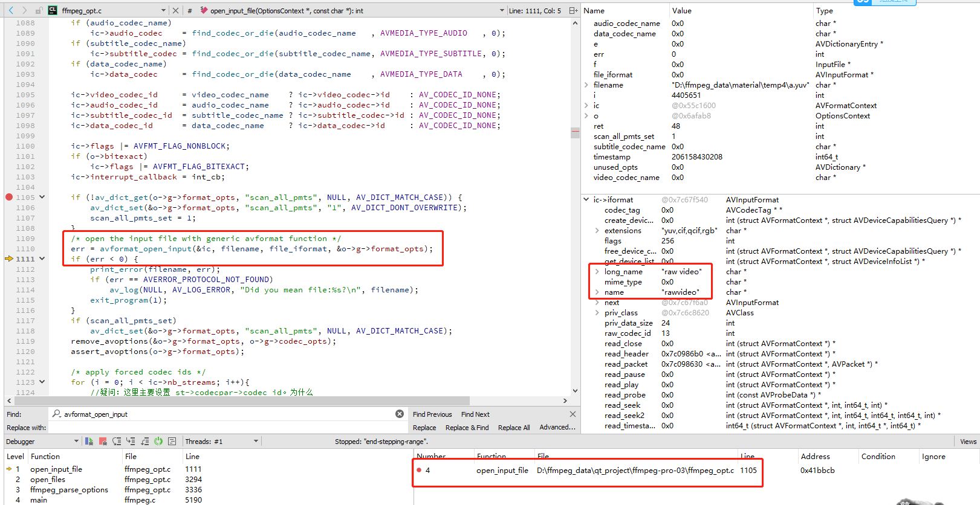
Task: Click the Replace All button
Action: (x=513, y=428)
